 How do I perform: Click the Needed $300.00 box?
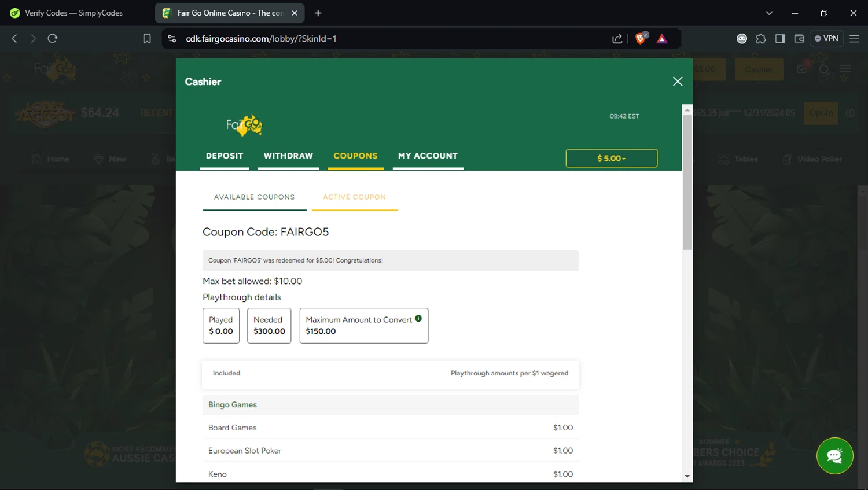point(269,326)
